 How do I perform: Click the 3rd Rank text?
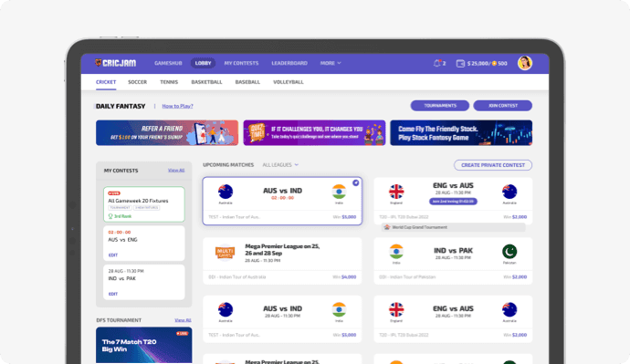pos(122,216)
